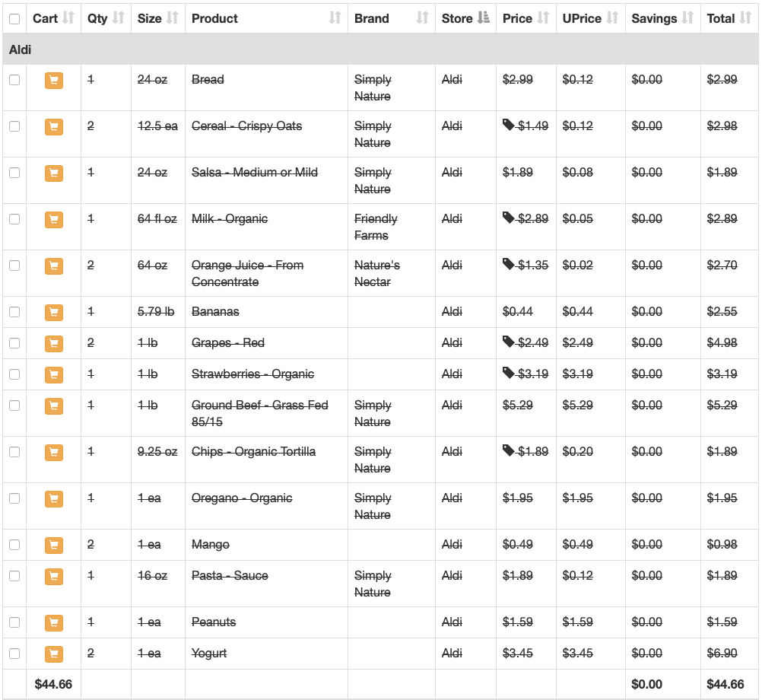Sort the table by Qty column

click(x=106, y=18)
